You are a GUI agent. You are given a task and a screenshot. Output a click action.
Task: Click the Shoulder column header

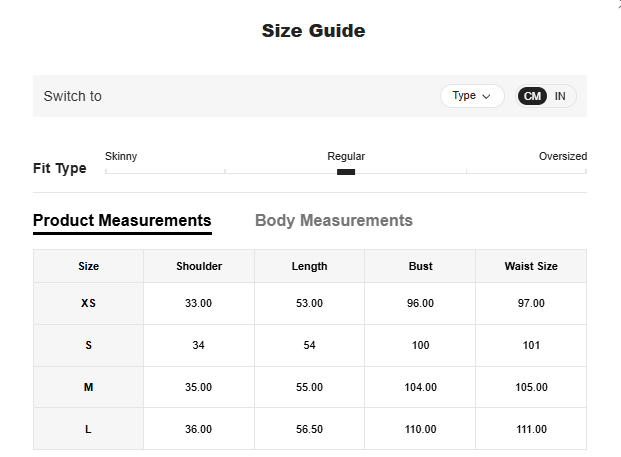199,266
